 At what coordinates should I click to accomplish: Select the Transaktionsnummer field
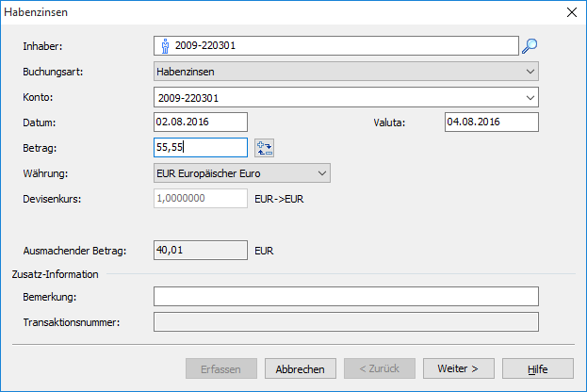coord(345,322)
